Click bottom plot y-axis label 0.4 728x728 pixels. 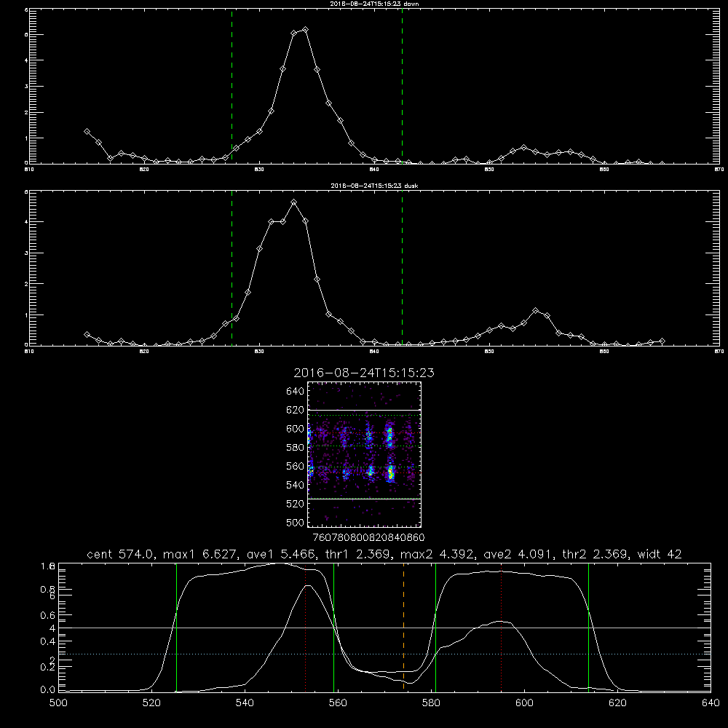coord(48,641)
